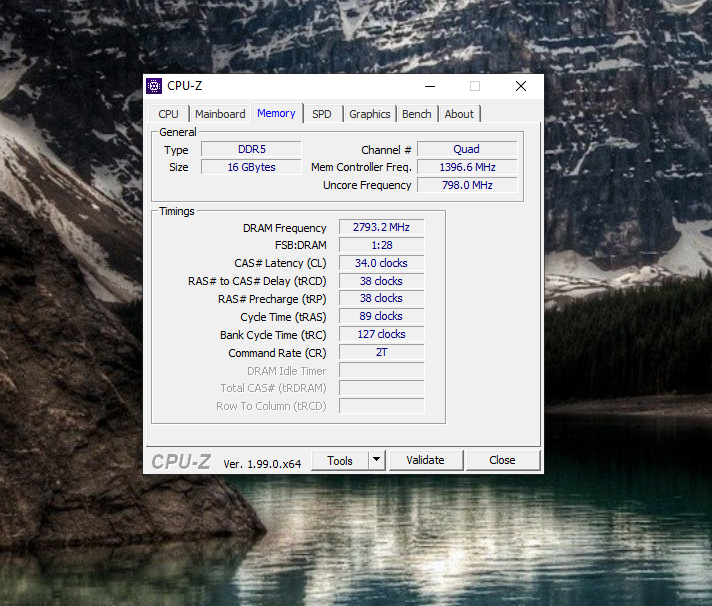Click the empty Row To Column field
This screenshot has height=606, width=712.
tap(381, 406)
